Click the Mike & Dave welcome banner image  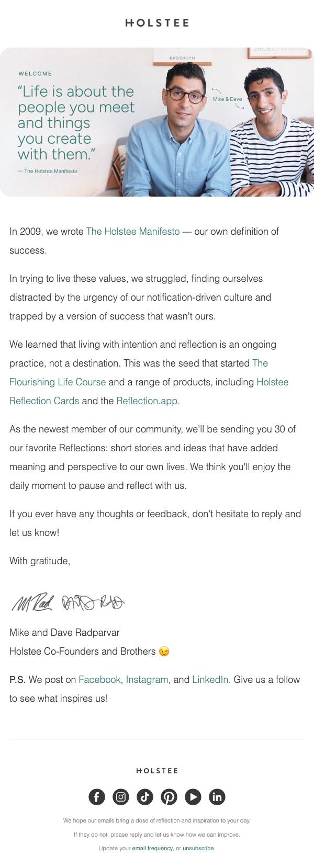click(157, 122)
